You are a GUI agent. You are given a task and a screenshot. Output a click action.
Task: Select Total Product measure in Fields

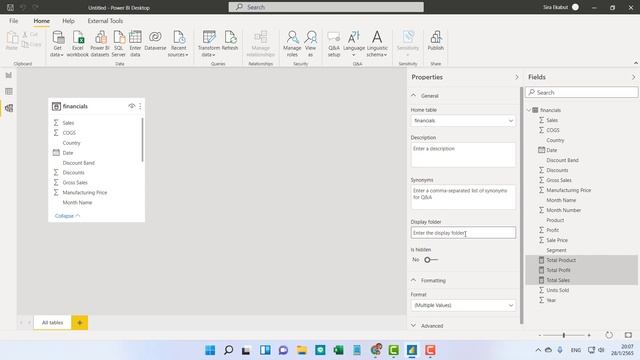point(581,260)
